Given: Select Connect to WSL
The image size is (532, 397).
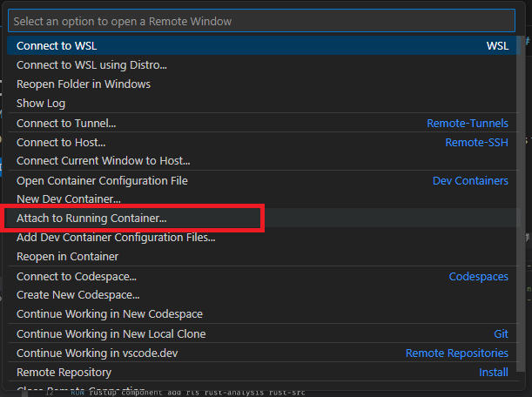Looking at the screenshot, I should [264, 45].
